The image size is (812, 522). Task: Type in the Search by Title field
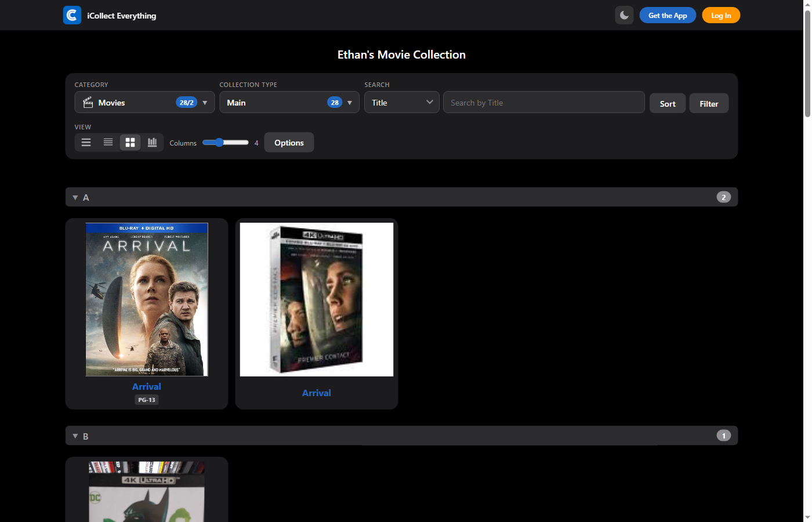(543, 102)
